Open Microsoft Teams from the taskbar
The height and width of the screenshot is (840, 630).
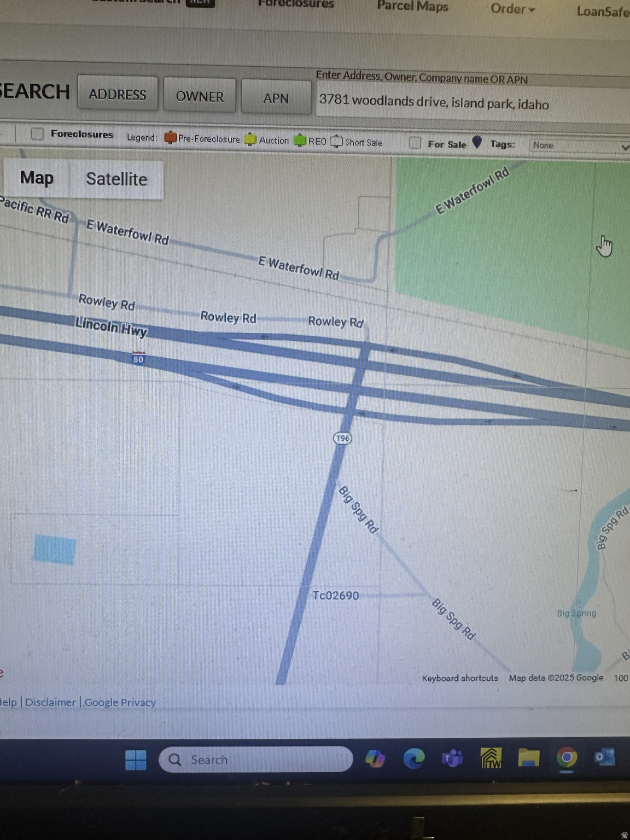pyautogui.click(x=452, y=759)
